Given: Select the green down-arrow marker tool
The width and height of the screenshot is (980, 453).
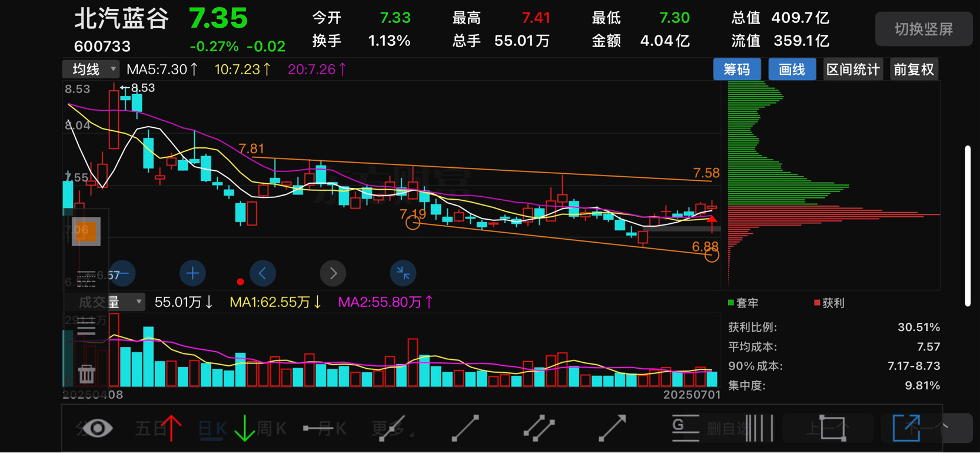Looking at the screenshot, I should tap(244, 428).
